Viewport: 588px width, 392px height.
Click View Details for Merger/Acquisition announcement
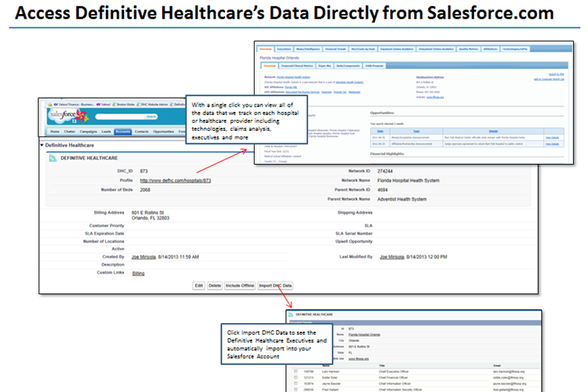(x=552, y=138)
